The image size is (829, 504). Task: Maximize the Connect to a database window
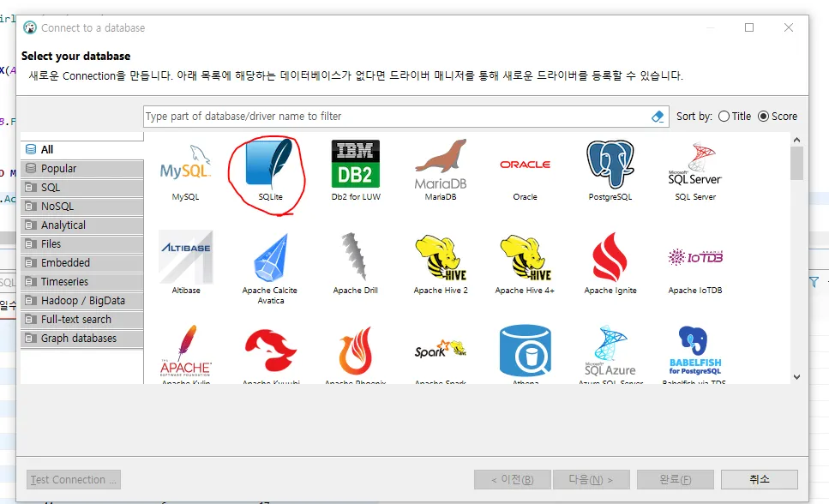pyautogui.click(x=749, y=27)
